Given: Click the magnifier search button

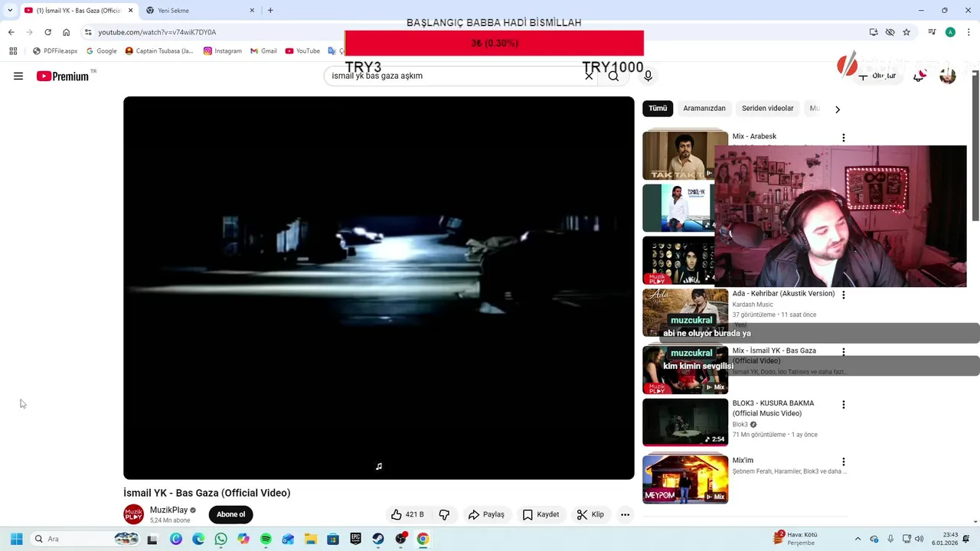Looking at the screenshot, I should click(x=613, y=76).
